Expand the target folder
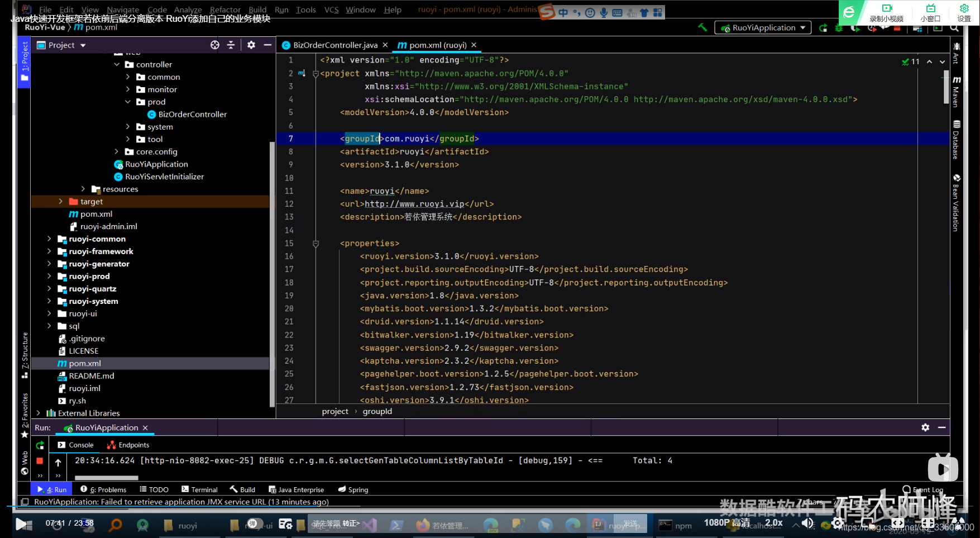This screenshot has width=980, height=538. point(60,201)
